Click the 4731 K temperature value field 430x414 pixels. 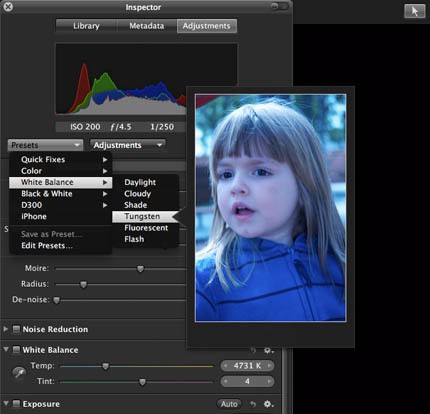coord(247,366)
